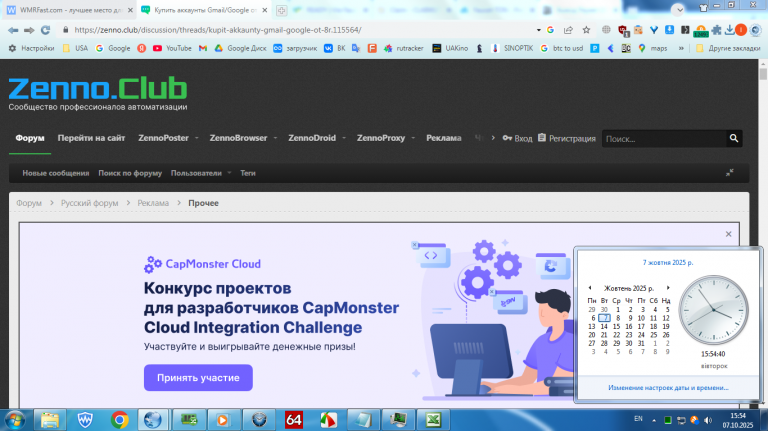Close the CapMonster Cloud banner
The image size is (768, 431).
point(728,234)
